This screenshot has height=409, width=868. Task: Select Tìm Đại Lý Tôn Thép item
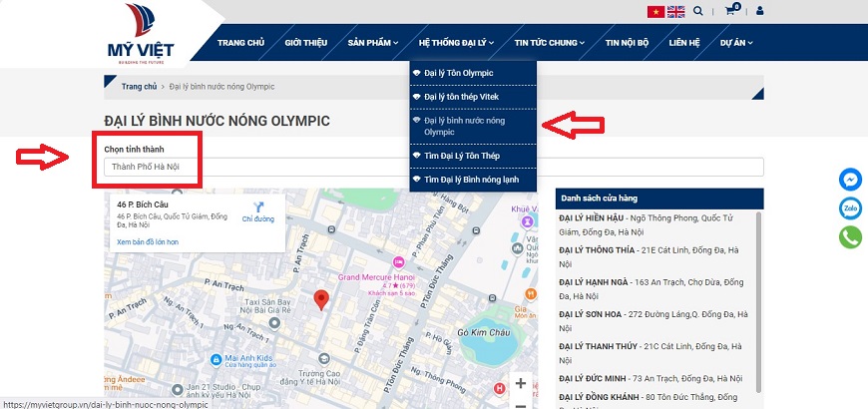pos(473,156)
